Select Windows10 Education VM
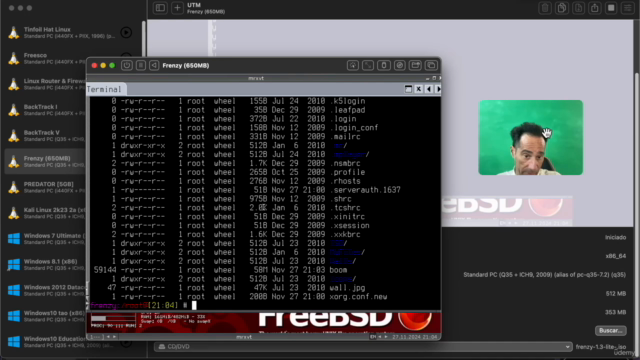640x360 pixels. tap(45, 342)
